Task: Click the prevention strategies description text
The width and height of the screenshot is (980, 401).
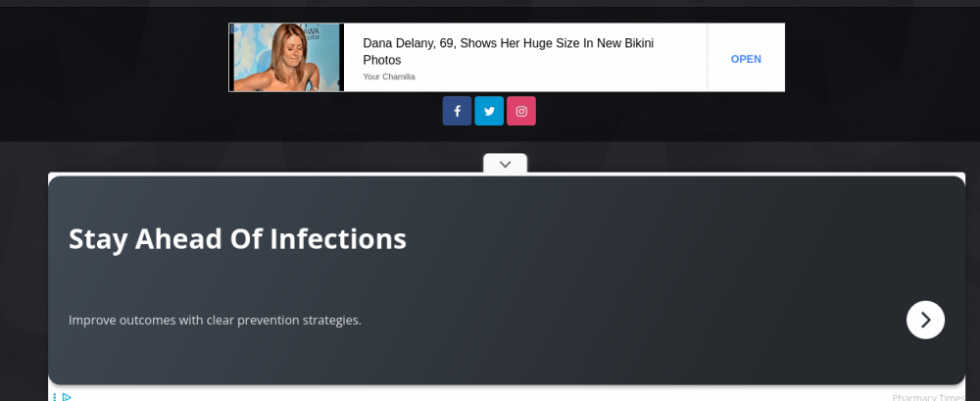Action: coord(215,320)
